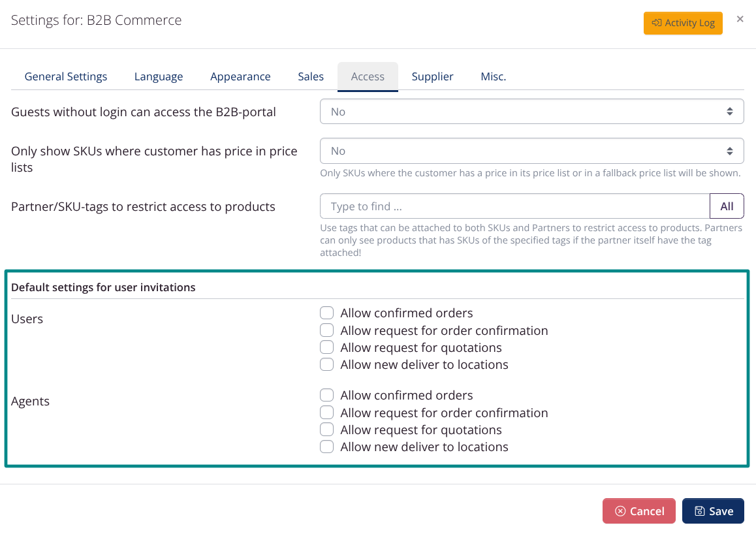
Task: Cancel the settings changes
Action: pyautogui.click(x=638, y=511)
